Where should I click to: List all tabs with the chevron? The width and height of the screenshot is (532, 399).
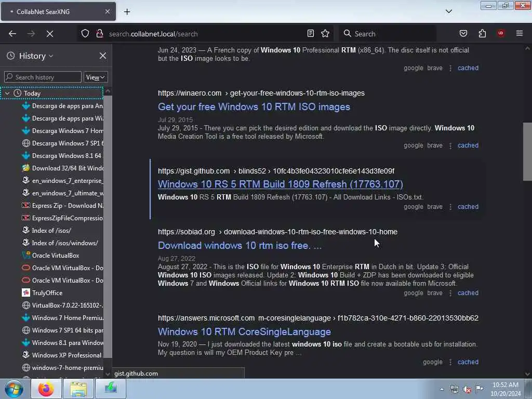coord(448,11)
